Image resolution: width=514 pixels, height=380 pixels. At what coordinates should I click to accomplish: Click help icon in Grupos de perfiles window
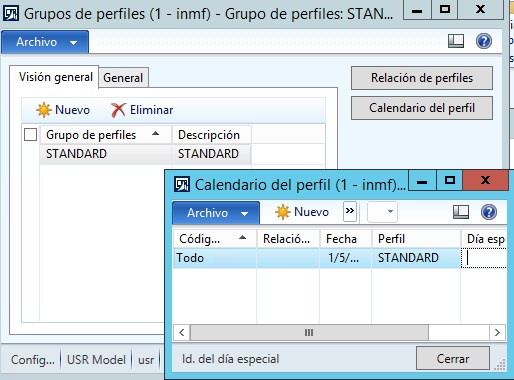pos(484,41)
